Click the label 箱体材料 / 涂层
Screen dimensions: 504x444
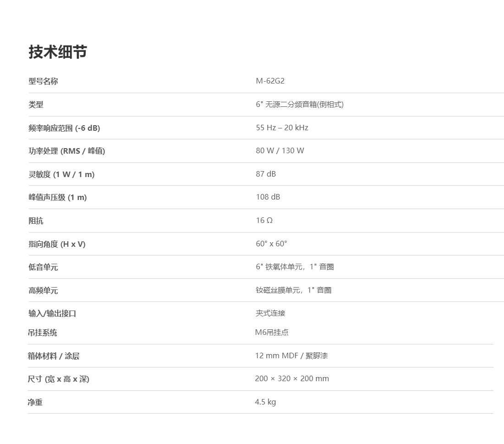click(x=53, y=356)
